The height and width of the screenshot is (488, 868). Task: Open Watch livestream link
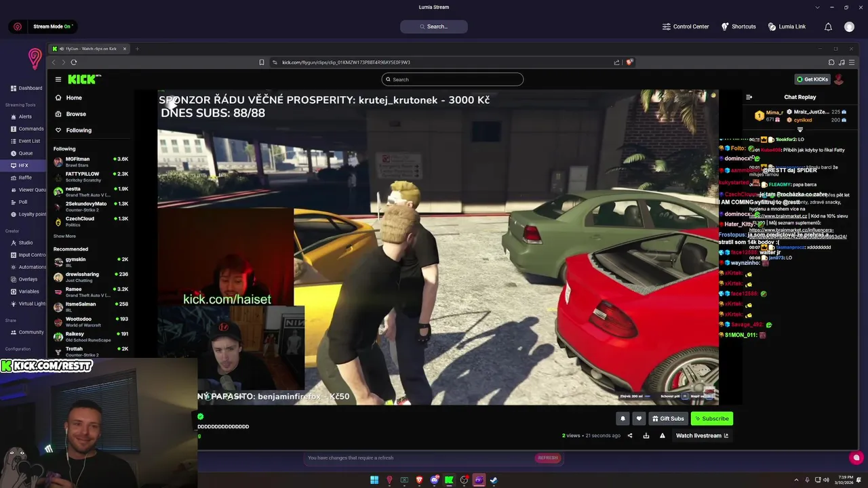[702, 436]
